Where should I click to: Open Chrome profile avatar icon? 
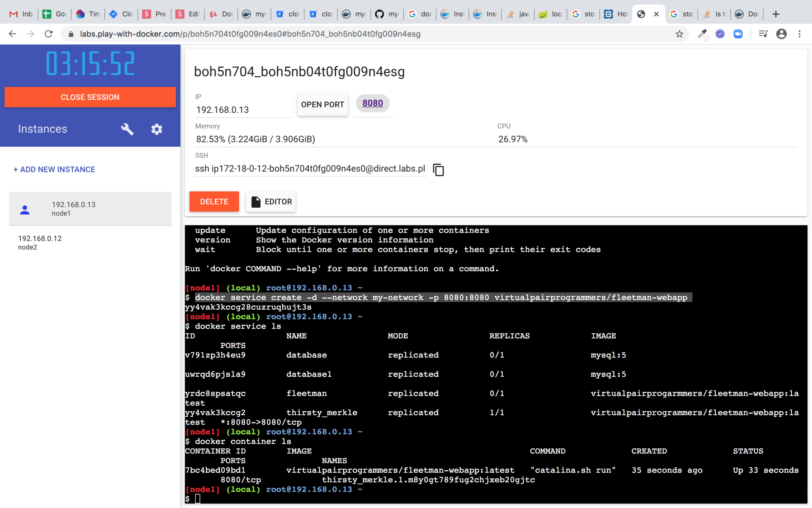click(x=781, y=34)
